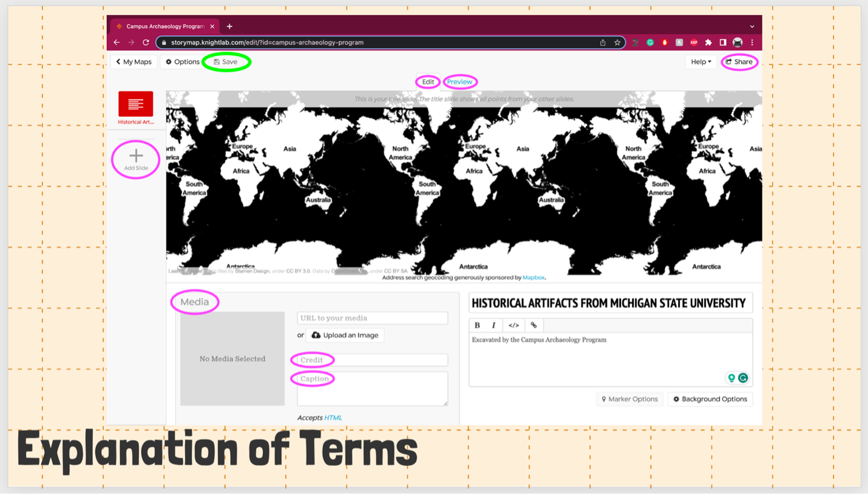
Task: Click the gray square extension icon
Action: pos(679,43)
